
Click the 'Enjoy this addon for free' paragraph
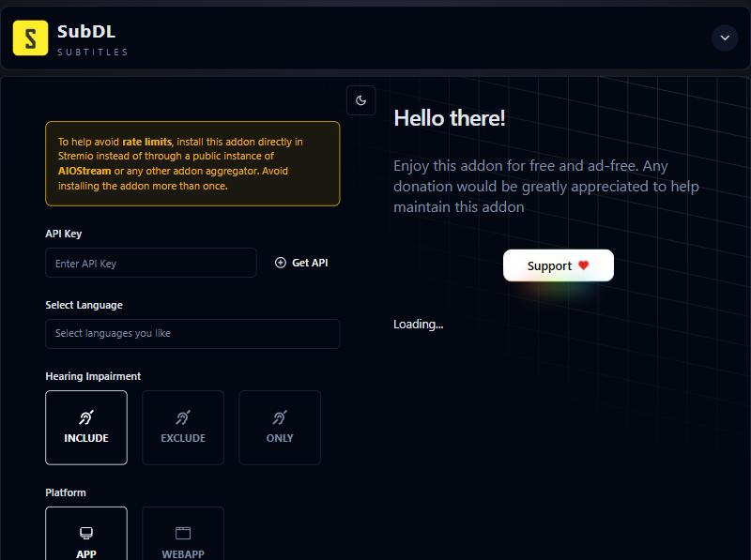[x=546, y=186]
